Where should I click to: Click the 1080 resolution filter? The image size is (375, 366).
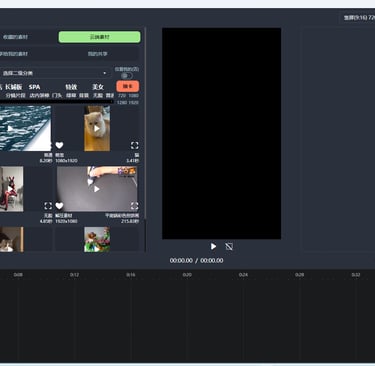coord(133,96)
